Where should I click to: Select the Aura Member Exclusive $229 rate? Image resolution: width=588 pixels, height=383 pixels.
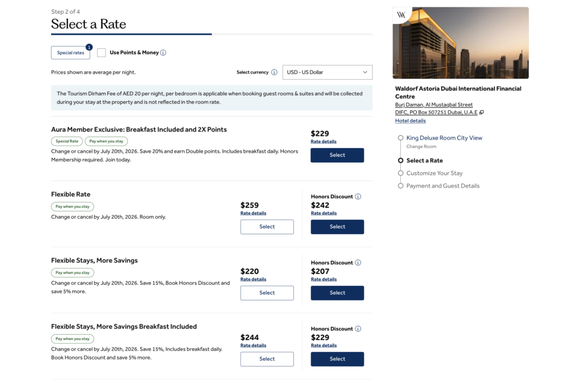tap(337, 155)
